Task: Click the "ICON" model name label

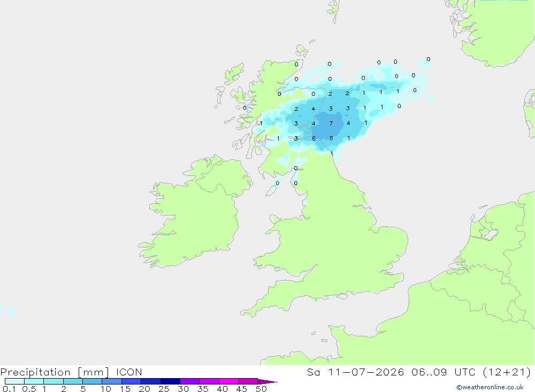Action: coord(129,372)
